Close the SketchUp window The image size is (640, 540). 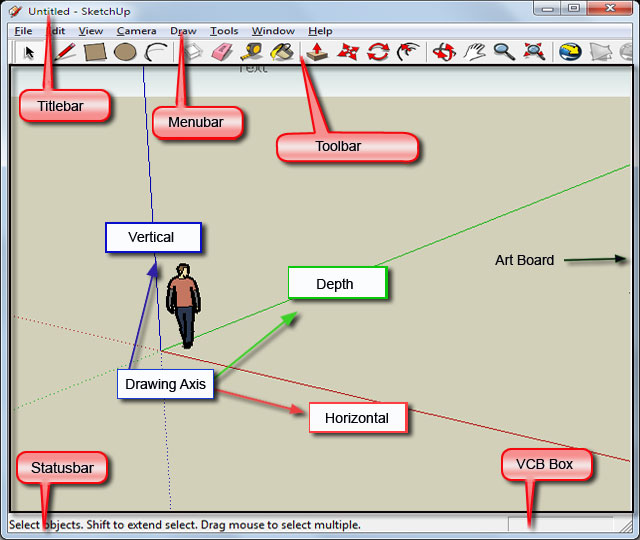coord(610,8)
